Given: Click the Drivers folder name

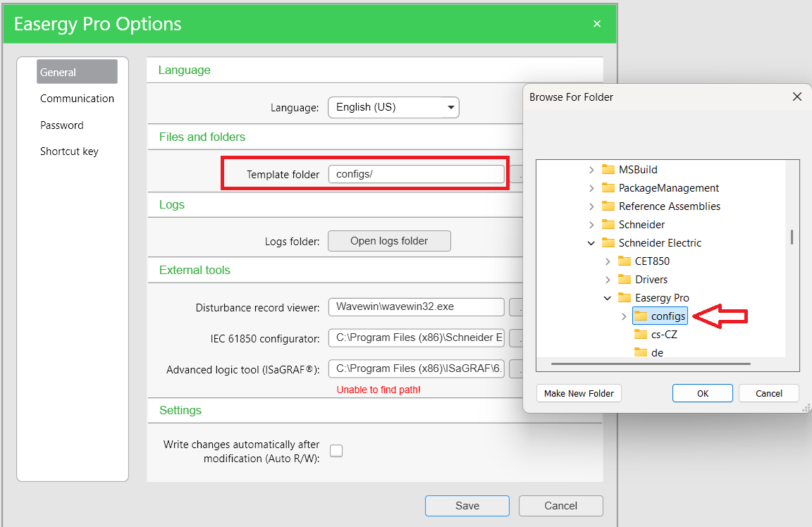Looking at the screenshot, I should click(651, 280).
